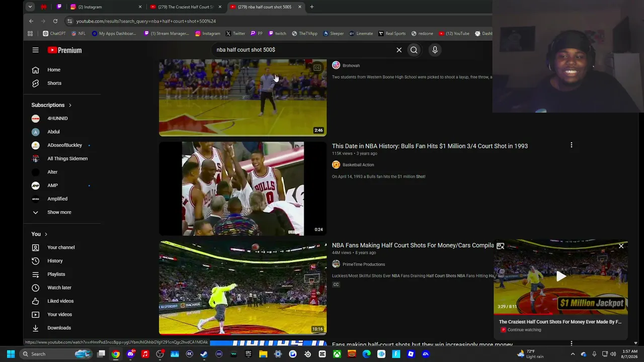Click the magnifying glass search button

[414, 50]
